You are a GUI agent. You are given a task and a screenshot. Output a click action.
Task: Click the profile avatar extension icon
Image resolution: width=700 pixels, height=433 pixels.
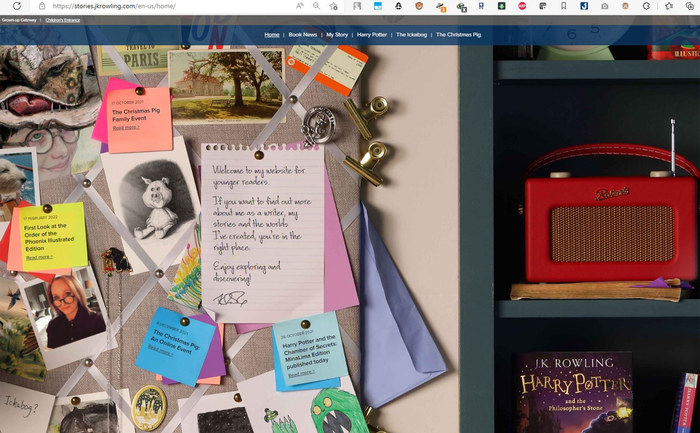click(x=625, y=6)
